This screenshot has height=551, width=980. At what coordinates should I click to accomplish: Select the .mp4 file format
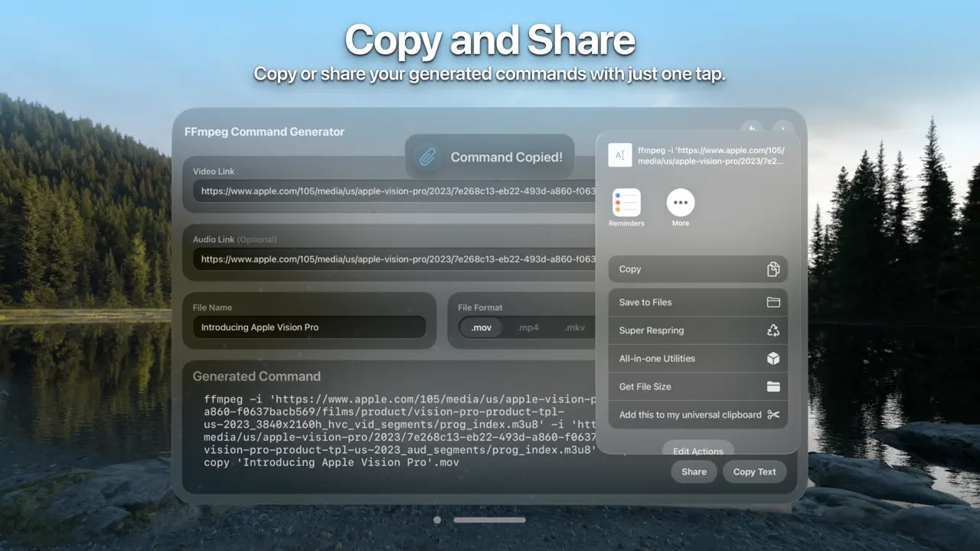528,328
